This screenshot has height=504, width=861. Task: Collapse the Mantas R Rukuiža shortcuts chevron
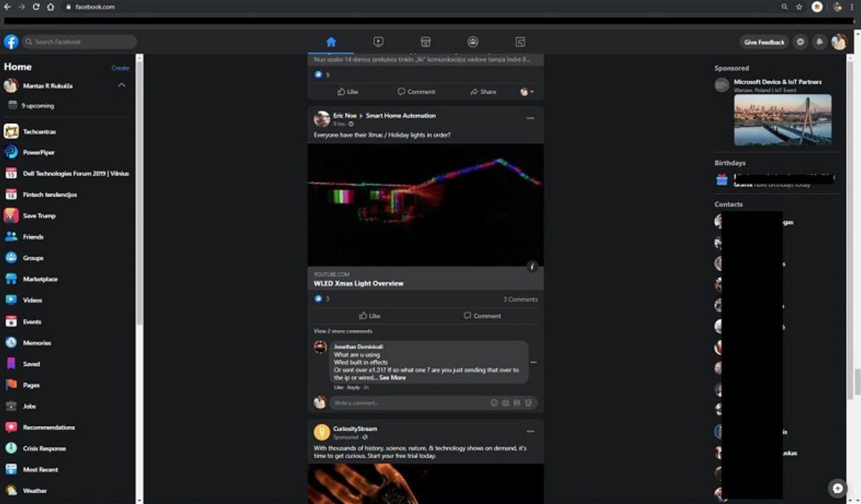point(121,85)
